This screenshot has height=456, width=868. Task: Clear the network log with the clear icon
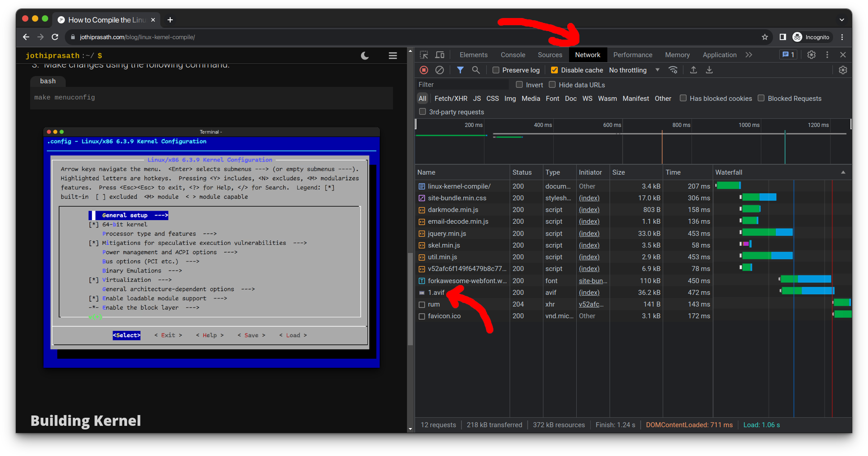[x=439, y=70]
